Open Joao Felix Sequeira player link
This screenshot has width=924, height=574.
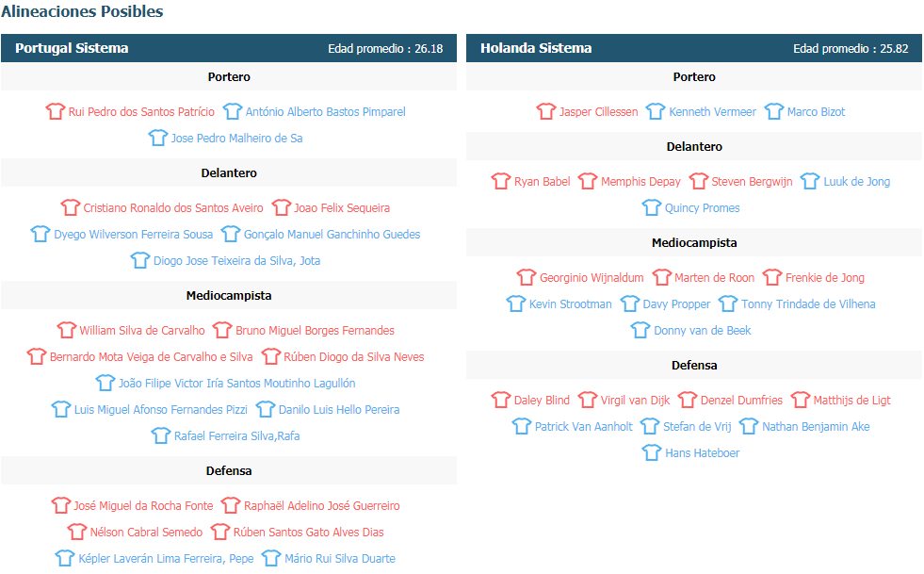pyautogui.click(x=342, y=208)
